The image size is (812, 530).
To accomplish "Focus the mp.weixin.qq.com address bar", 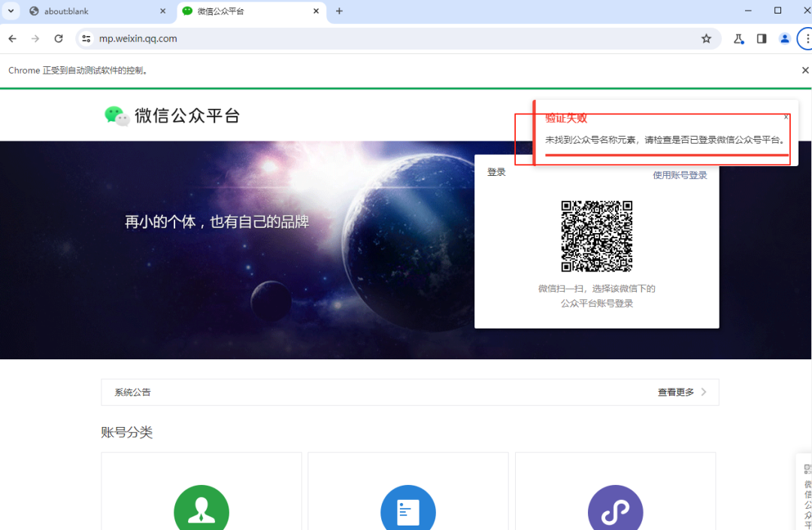I will pyautogui.click(x=398, y=38).
